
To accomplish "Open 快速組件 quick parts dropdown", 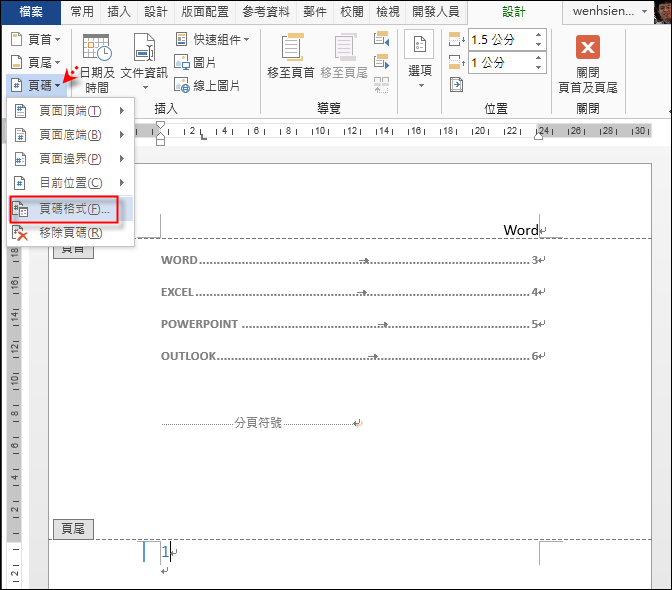I will point(212,39).
